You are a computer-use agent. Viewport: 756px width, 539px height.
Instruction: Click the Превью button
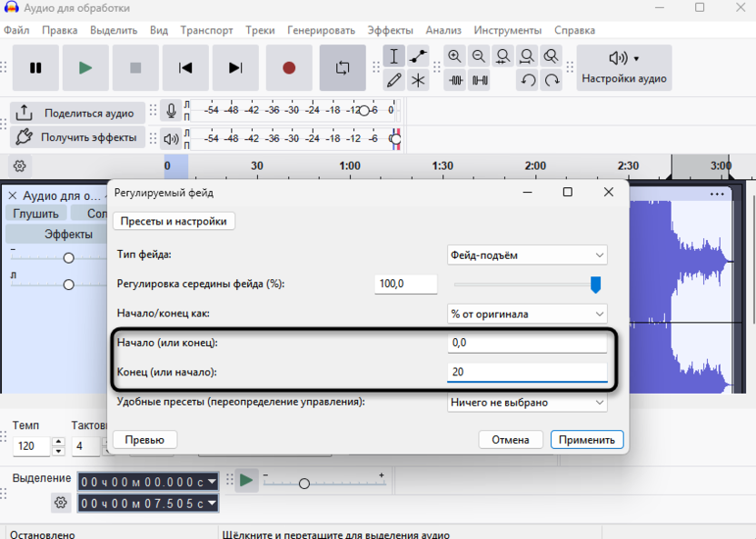click(144, 440)
